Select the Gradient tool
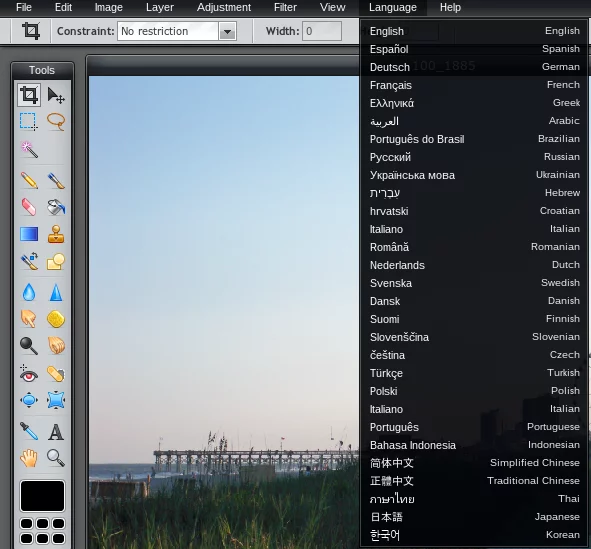The width and height of the screenshot is (591, 549). 29,234
